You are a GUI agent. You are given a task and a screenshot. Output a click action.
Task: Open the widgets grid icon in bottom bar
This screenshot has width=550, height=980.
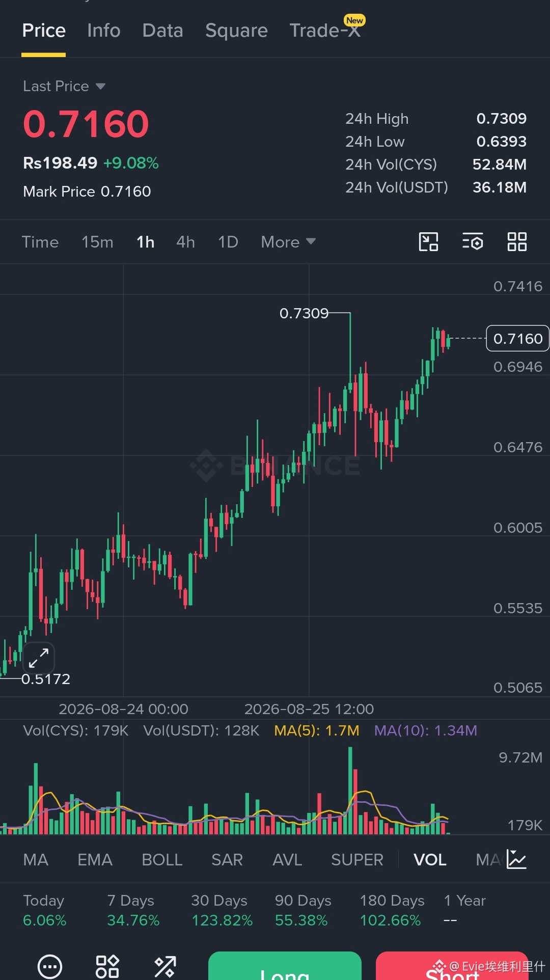click(107, 966)
